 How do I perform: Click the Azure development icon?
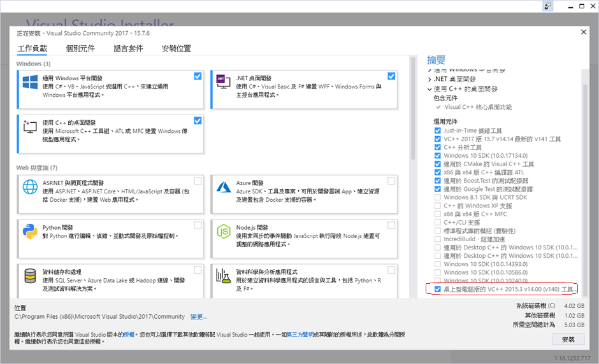click(224, 186)
